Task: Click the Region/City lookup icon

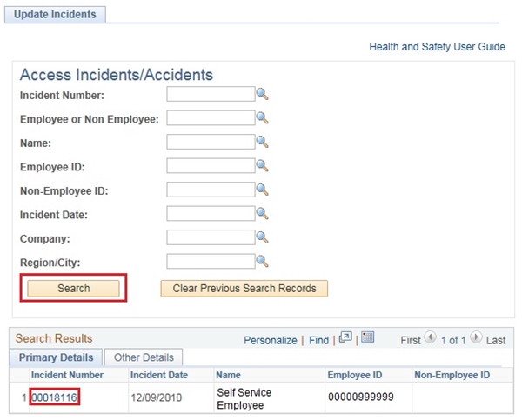Action: (262, 261)
